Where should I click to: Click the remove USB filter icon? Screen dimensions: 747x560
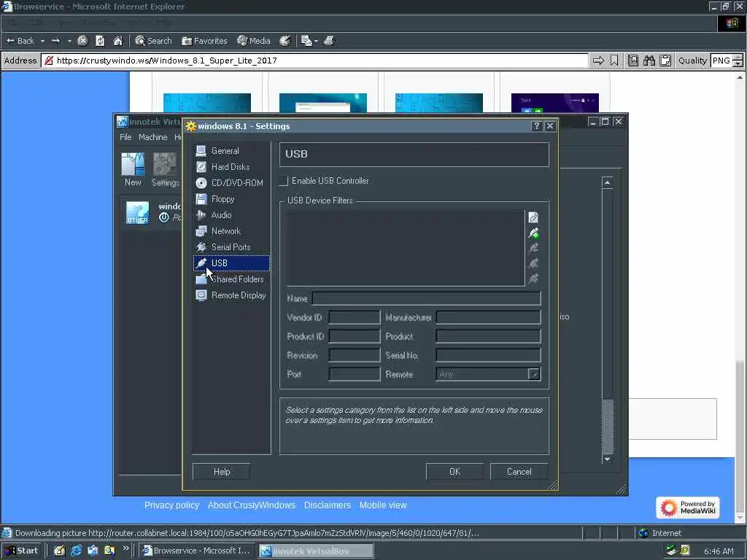[x=533, y=248]
